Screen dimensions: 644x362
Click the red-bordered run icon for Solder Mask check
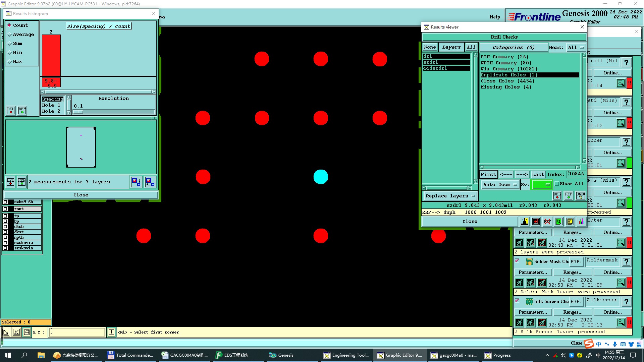pyautogui.click(x=542, y=283)
